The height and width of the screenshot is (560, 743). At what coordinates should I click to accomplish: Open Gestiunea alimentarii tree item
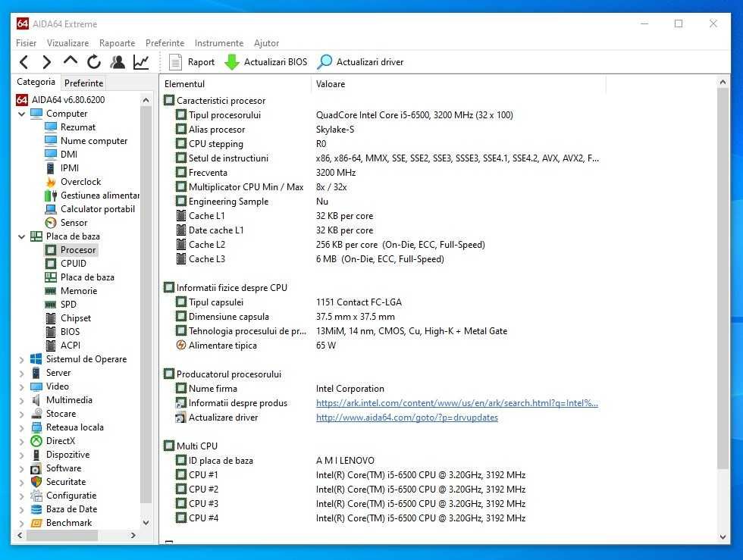pos(99,196)
